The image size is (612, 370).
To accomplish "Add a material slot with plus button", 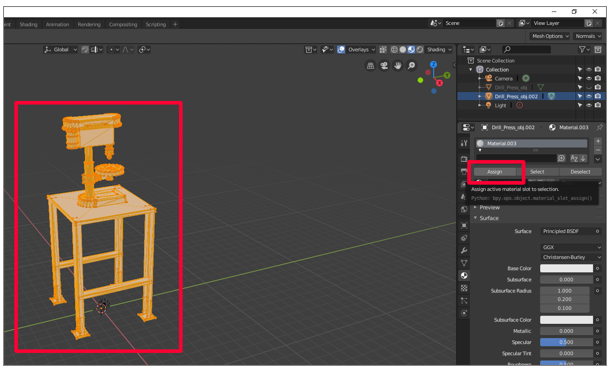I will tap(598, 141).
